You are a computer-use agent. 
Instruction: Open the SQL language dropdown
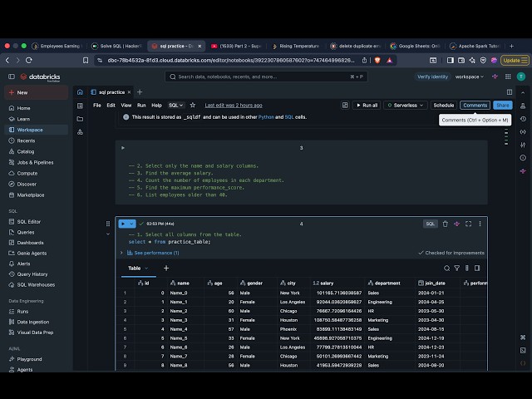175,106
